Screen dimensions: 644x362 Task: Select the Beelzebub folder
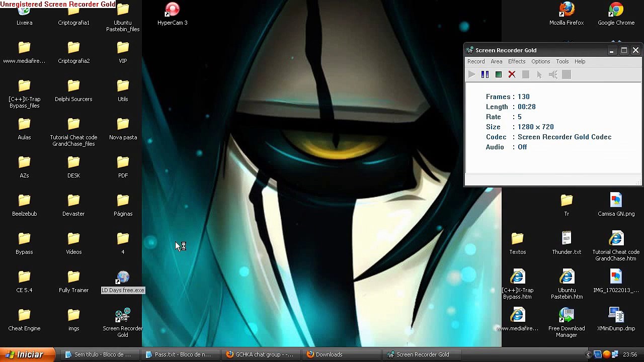24,205
